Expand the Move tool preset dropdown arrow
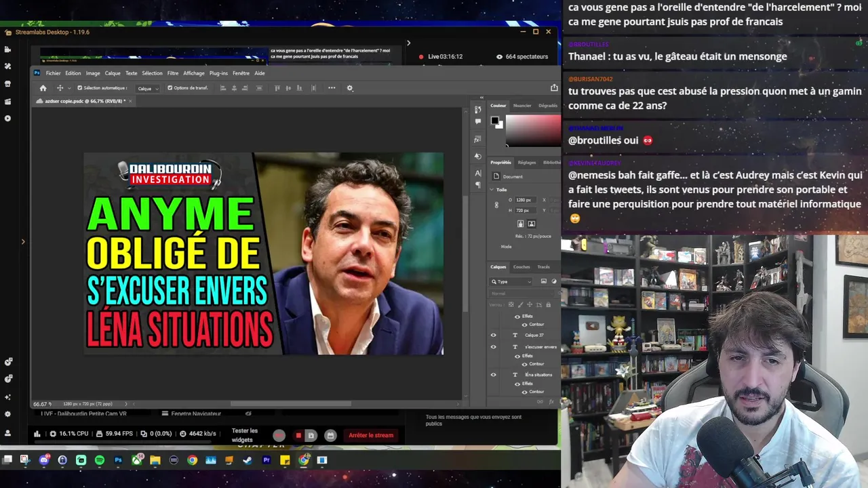 (70, 88)
